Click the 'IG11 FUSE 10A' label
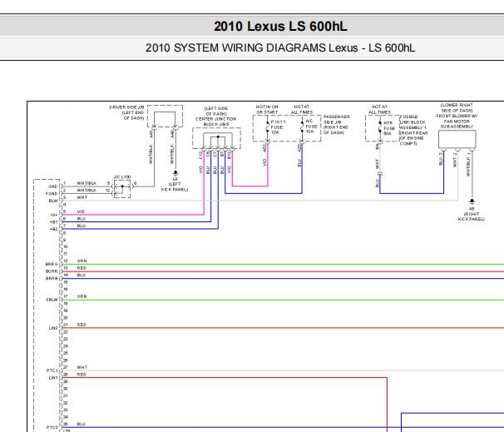The image size is (504, 432). coord(278,127)
